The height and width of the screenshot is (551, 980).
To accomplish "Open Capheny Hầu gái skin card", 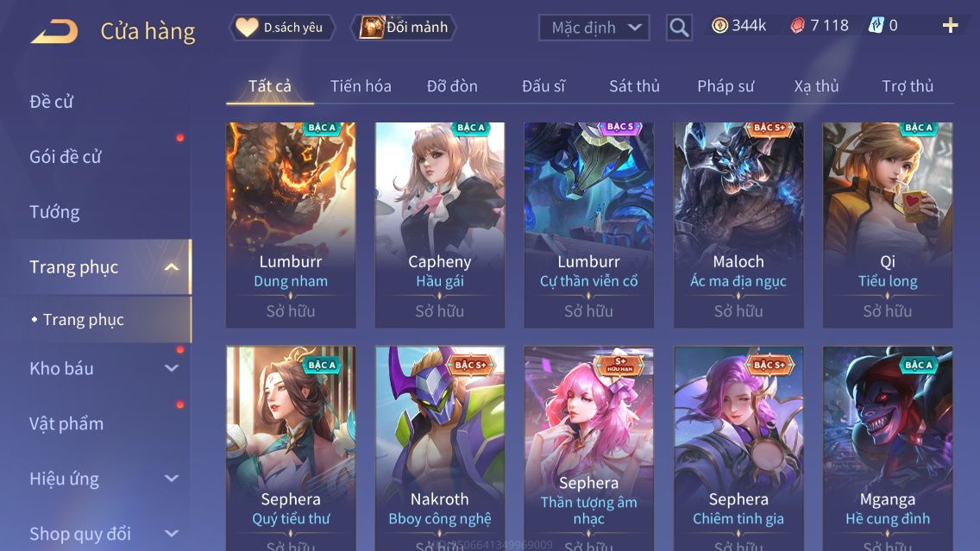I will coord(439,225).
